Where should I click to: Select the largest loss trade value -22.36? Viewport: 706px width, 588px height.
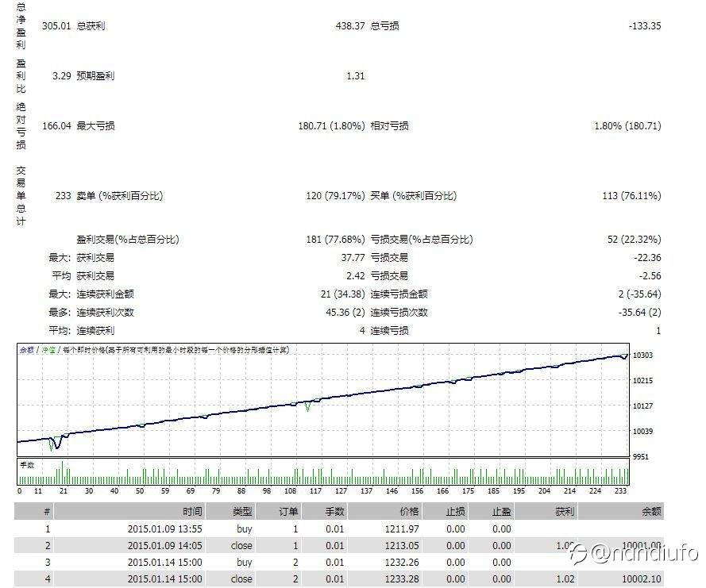coord(647,258)
